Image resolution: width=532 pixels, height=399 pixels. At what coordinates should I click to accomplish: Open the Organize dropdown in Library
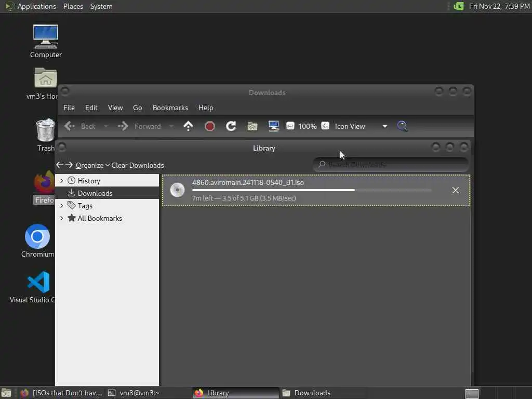point(92,165)
